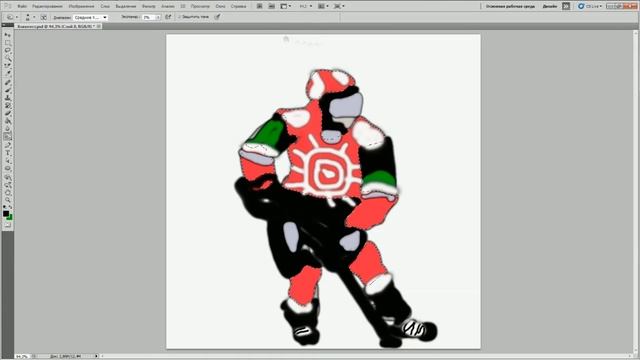Screen dimensions: 640x360
Task: Click the status bar zoom percentage field
Action: coord(22,356)
